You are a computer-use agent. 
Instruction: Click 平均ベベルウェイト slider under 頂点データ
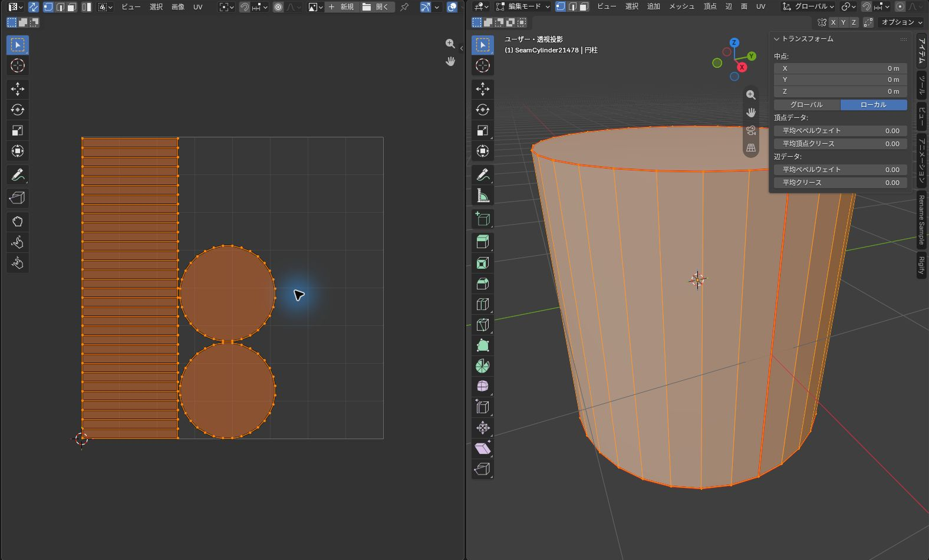[x=841, y=131]
